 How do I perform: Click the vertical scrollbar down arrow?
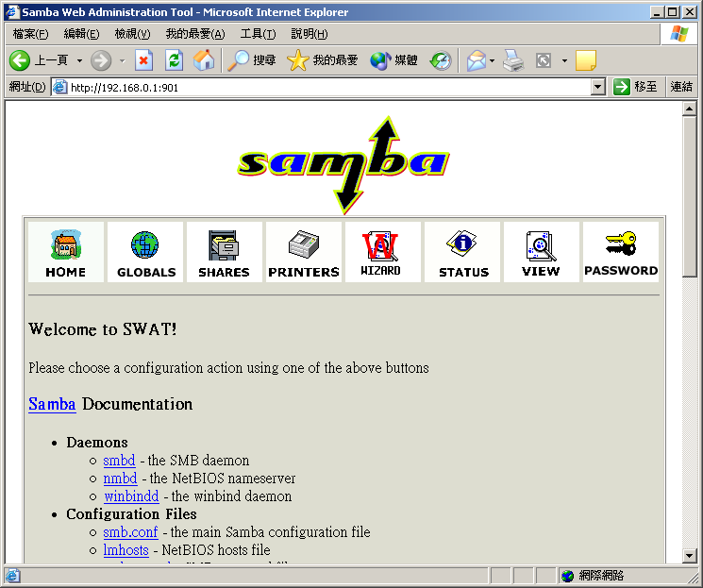point(689,556)
